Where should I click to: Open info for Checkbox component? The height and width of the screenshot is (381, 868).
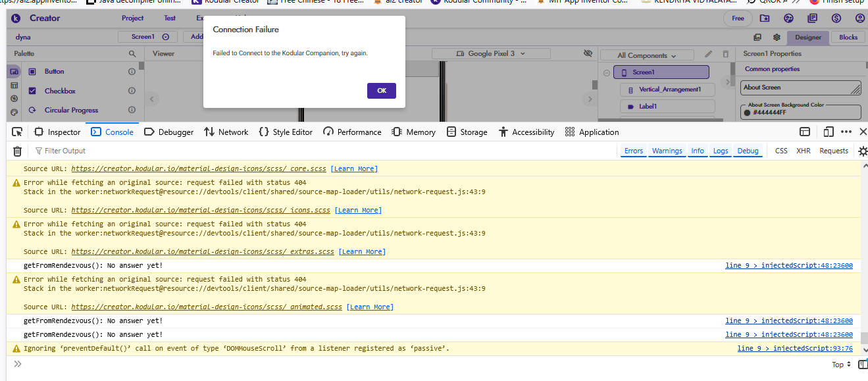point(132,91)
